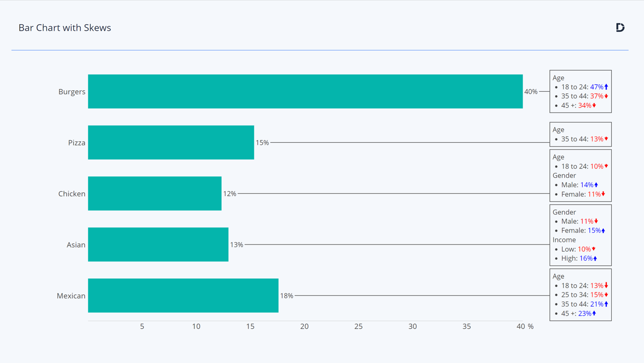Image resolution: width=644 pixels, height=363 pixels.
Task: Click the red arrow beside Low: 10%
Action: [594, 249]
